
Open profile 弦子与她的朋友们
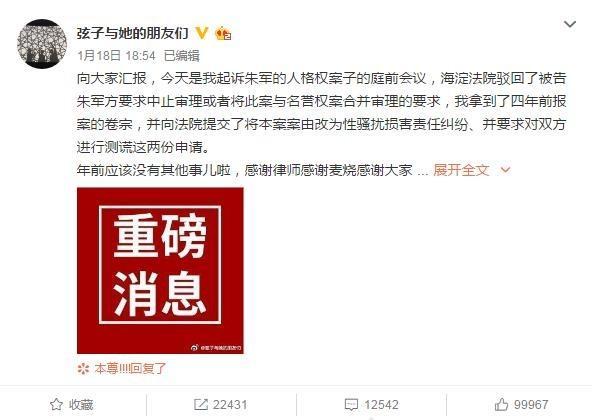[133, 33]
